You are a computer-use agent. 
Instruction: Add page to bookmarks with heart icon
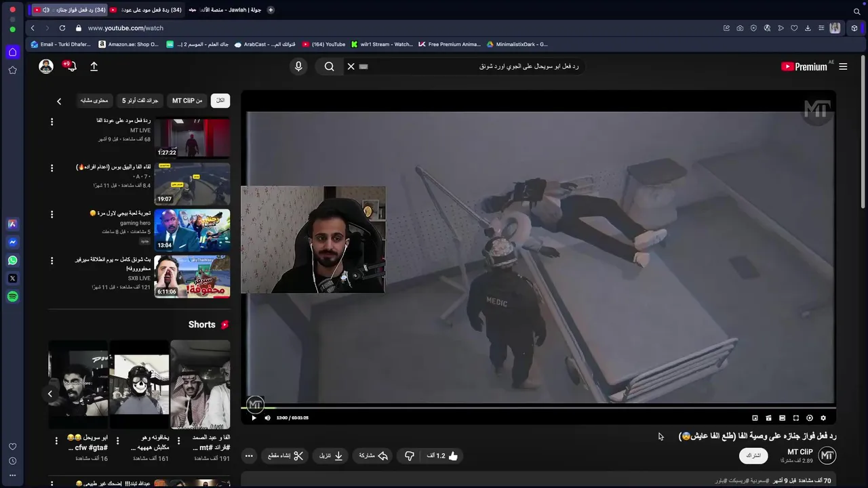coord(794,28)
